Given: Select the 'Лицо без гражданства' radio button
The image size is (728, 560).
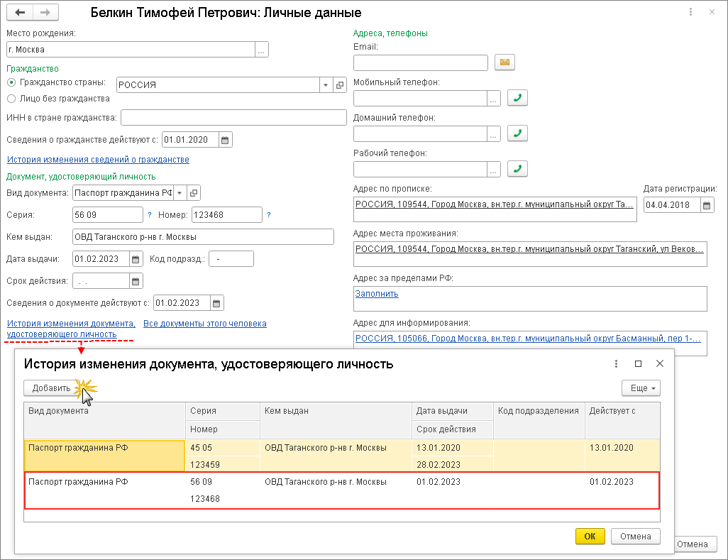Looking at the screenshot, I should [x=11, y=99].
